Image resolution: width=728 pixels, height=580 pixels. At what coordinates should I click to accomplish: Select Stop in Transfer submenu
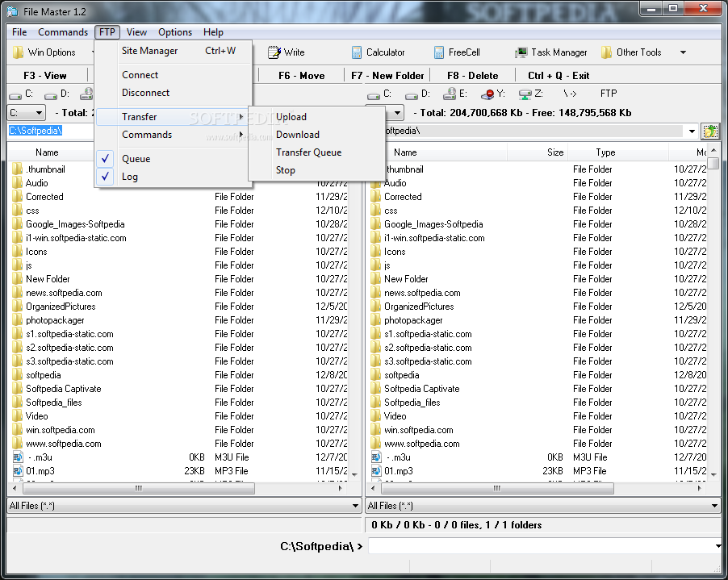point(316,170)
